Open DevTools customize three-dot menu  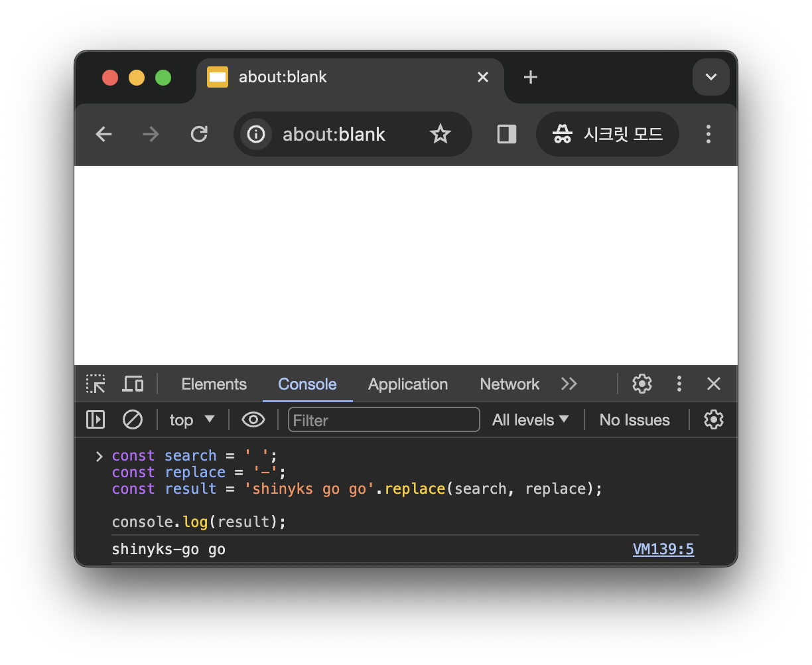(679, 384)
